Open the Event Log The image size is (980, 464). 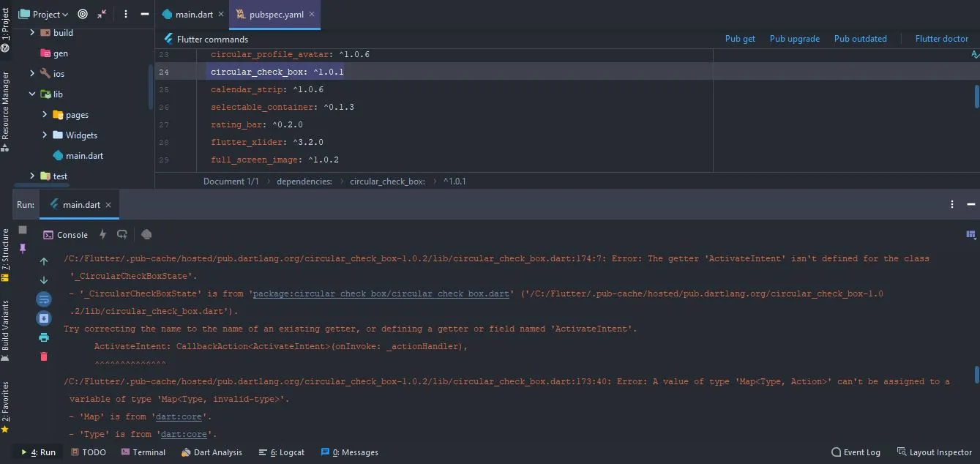856,452
